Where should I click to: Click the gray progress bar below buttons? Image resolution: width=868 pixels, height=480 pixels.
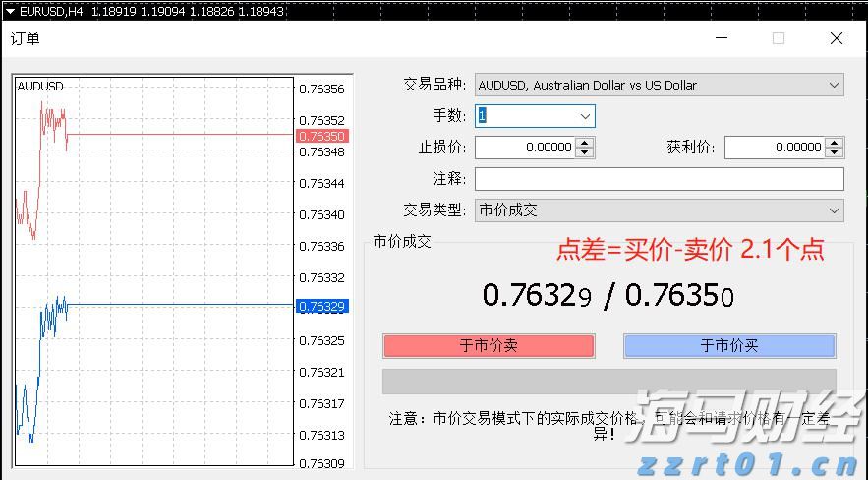pos(608,382)
